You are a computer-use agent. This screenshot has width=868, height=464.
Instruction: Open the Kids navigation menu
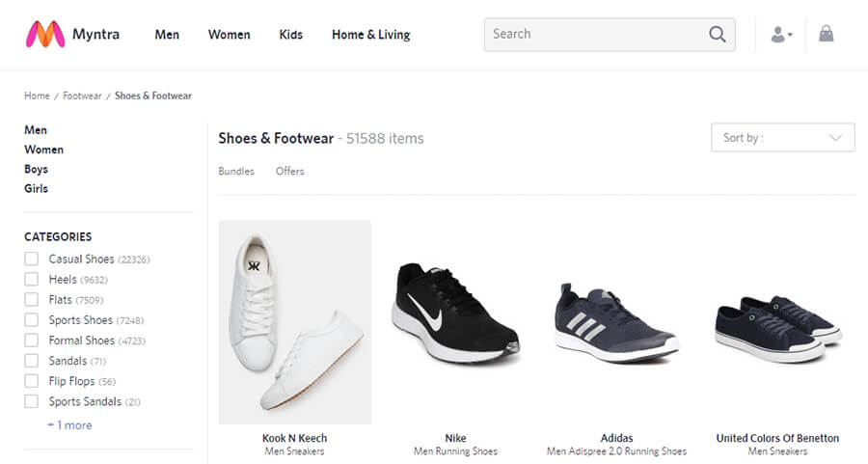(290, 35)
